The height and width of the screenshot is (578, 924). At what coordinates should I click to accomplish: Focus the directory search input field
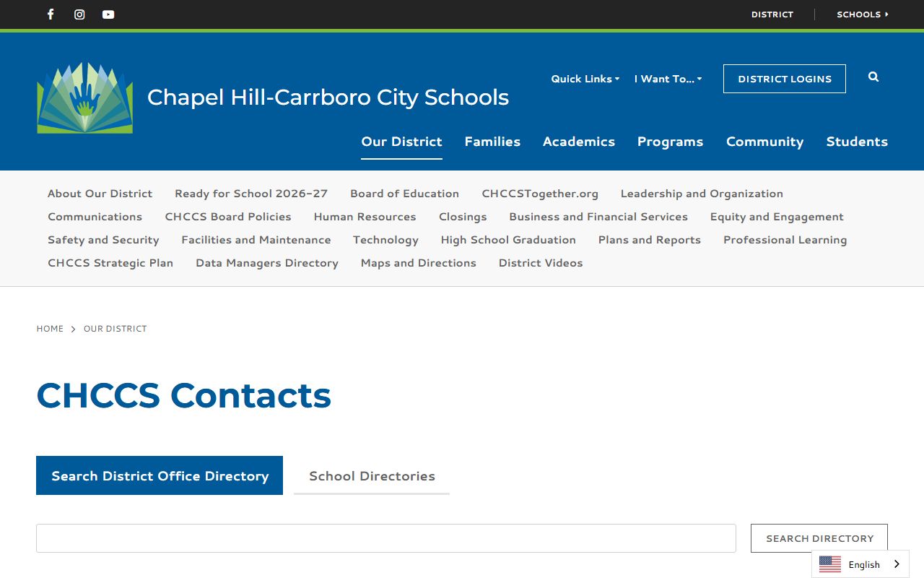(x=386, y=538)
